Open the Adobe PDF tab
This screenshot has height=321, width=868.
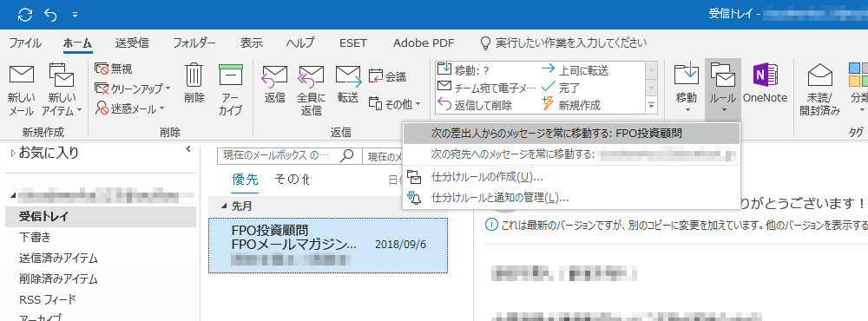pyautogui.click(x=424, y=43)
